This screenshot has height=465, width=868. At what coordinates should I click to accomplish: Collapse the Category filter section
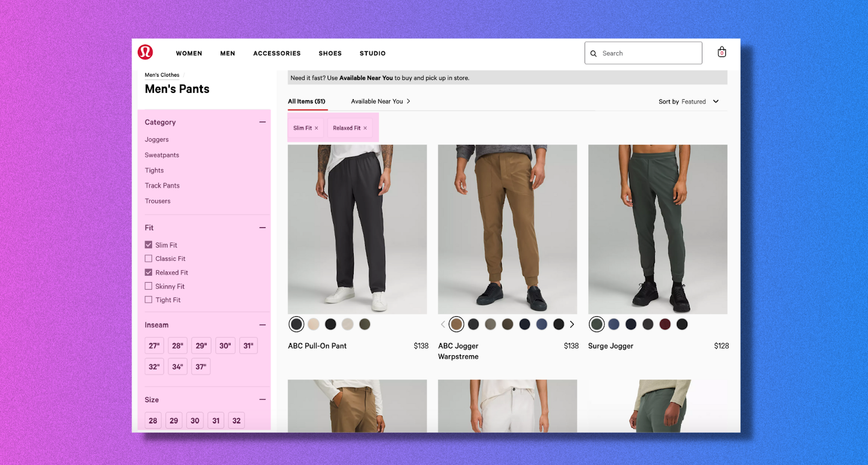pyautogui.click(x=263, y=122)
